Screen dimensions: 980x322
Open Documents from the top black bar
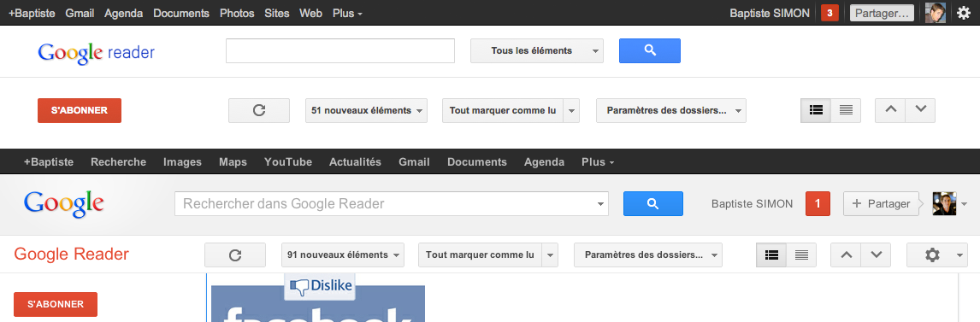pyautogui.click(x=181, y=13)
